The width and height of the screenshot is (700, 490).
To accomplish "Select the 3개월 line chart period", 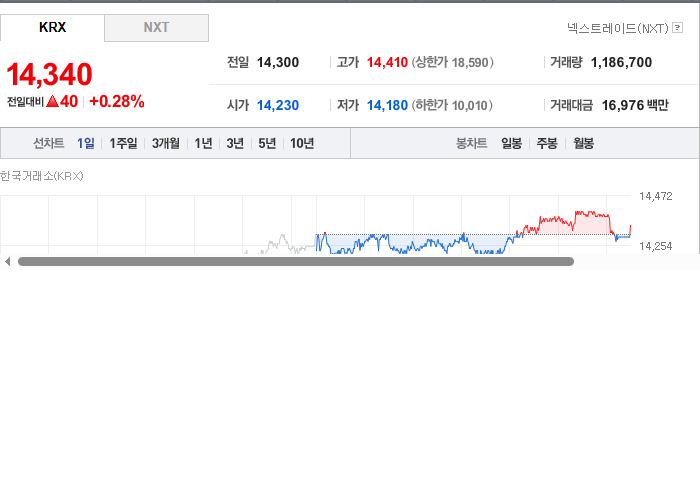I will tap(166, 143).
